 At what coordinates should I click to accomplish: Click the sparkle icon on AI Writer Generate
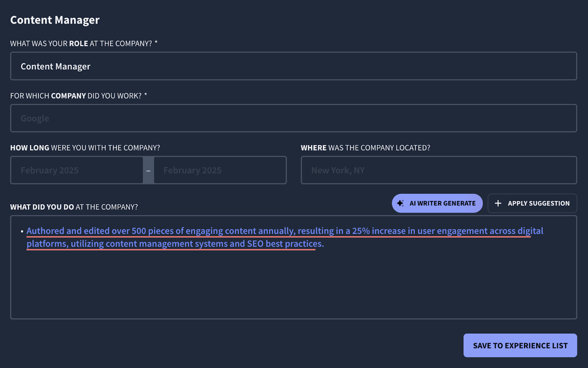pyautogui.click(x=400, y=203)
